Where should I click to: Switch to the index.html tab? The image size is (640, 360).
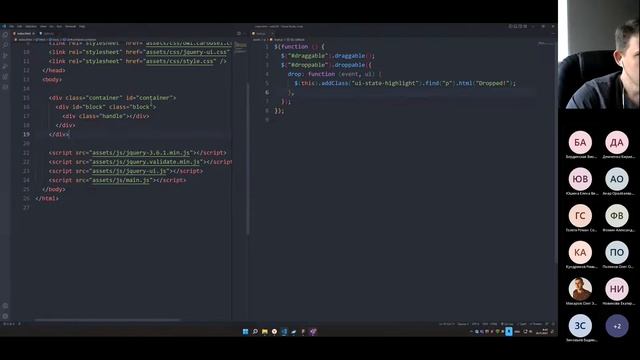(x=24, y=33)
